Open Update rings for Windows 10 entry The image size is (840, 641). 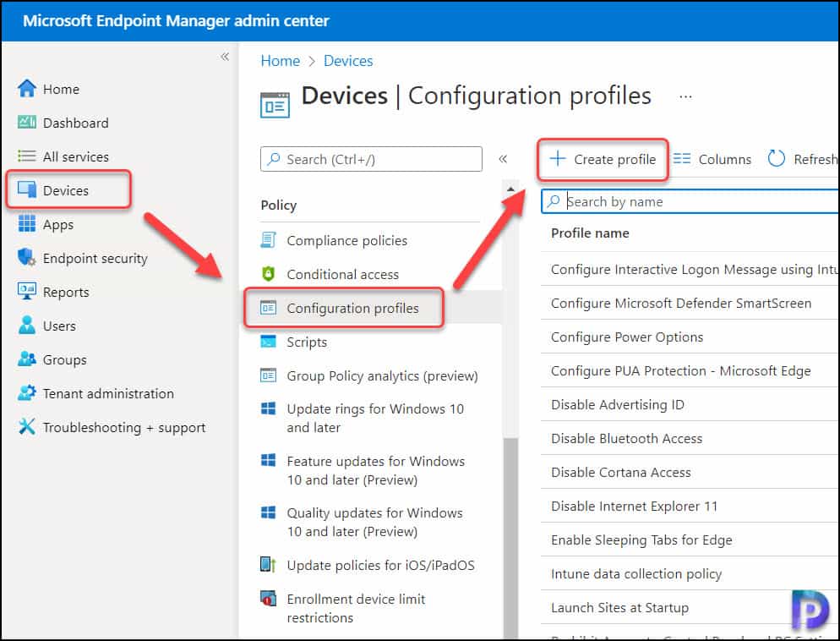375,418
